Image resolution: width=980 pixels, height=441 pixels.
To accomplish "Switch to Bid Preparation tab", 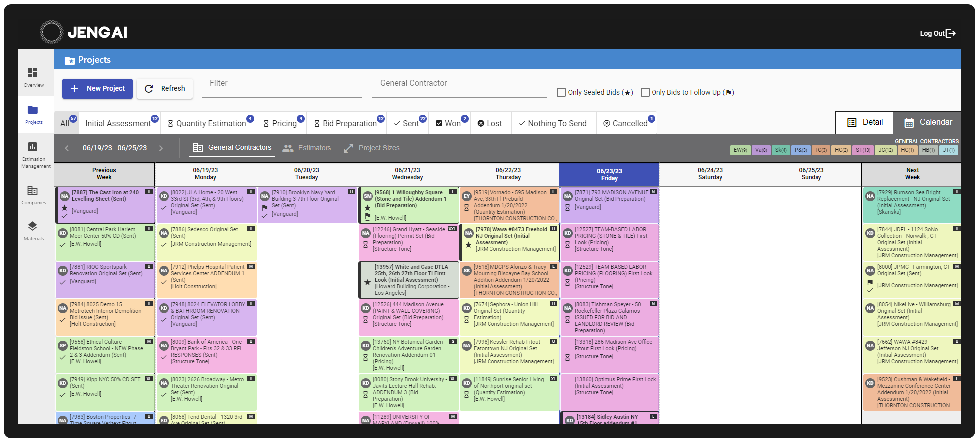I will pos(346,123).
